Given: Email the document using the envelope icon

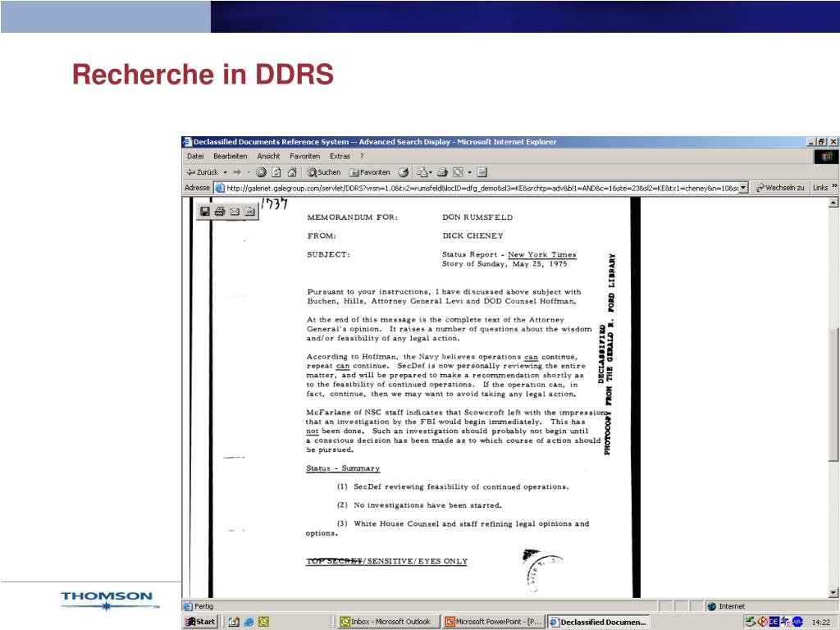Looking at the screenshot, I should (x=235, y=211).
